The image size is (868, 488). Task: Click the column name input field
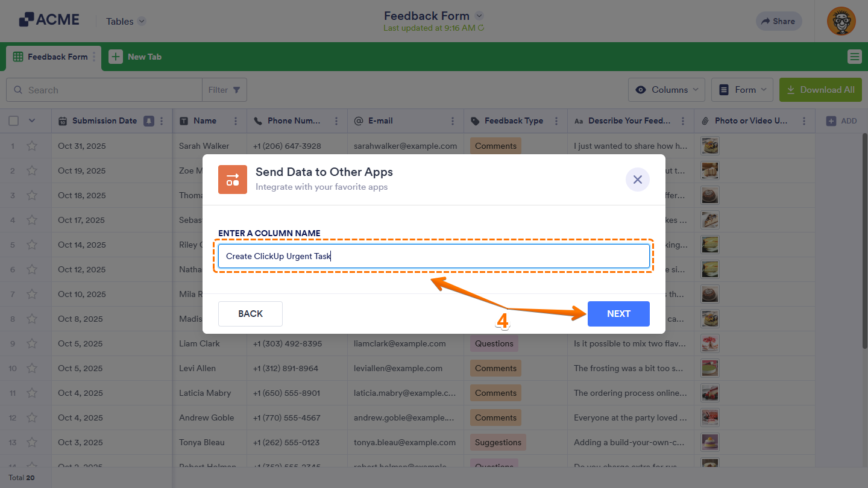[433, 256]
